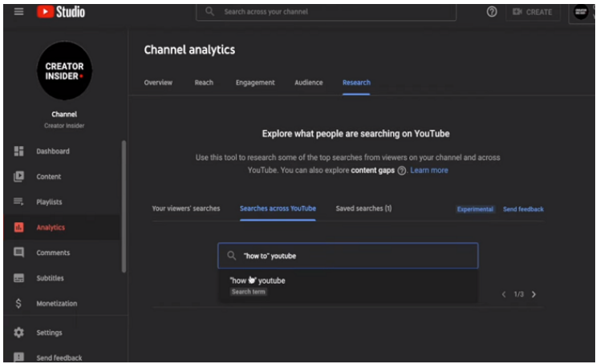This screenshot has height=364, width=596.
Task: Click the Creator Insider channel name text
Action: 64,126
